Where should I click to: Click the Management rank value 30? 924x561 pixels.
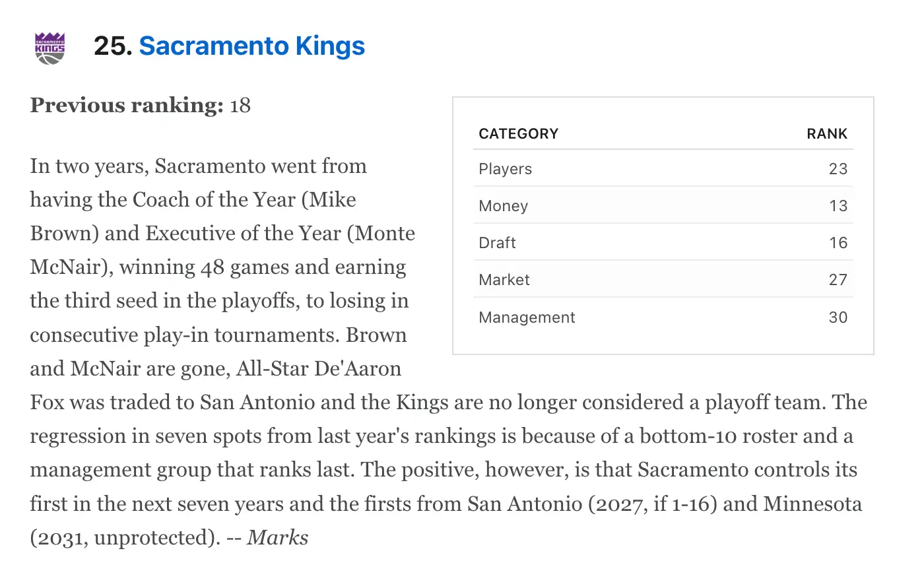click(838, 317)
